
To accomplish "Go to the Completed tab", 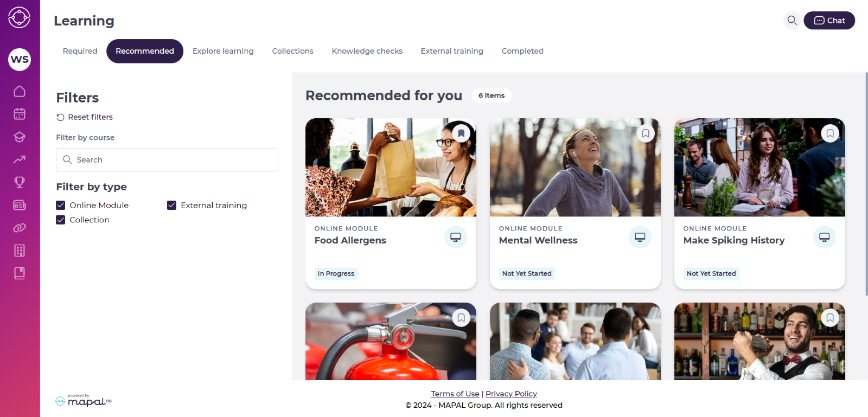I will coord(522,51).
